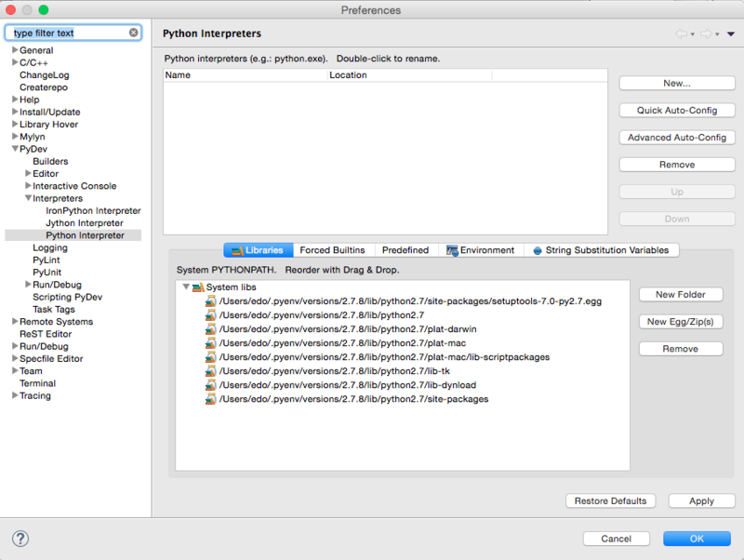
Task: Open the ChangeLog preferences page
Action: point(44,75)
